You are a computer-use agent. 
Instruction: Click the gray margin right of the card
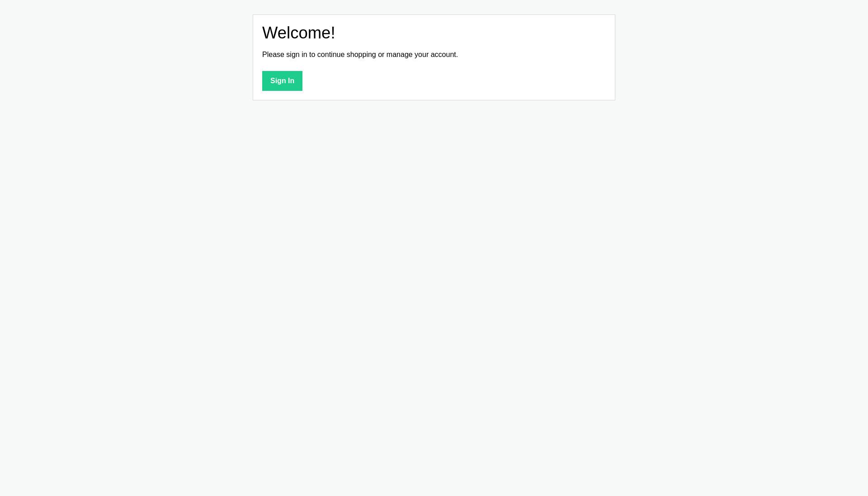(x=741, y=57)
